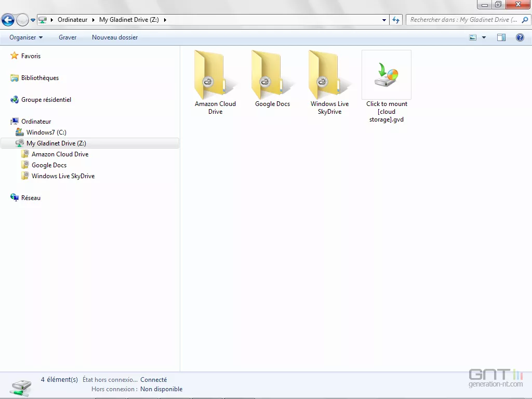
Task: Open the Organiser dropdown menu
Action: tap(25, 37)
